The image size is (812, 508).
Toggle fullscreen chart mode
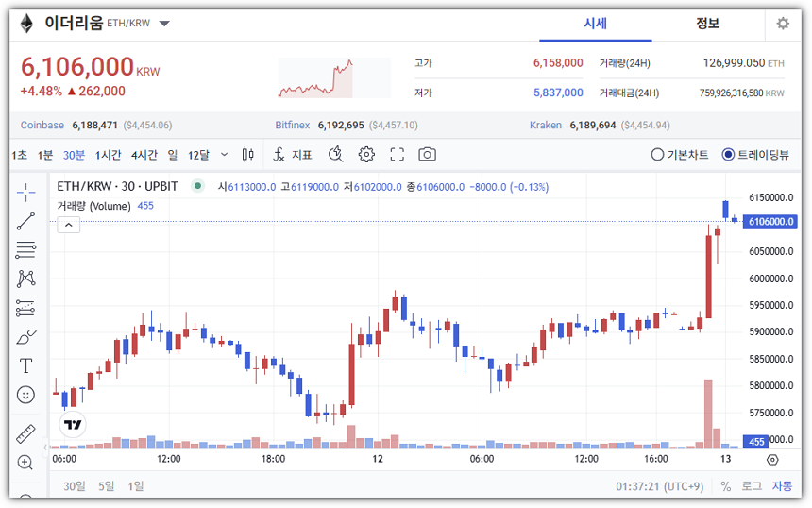[x=398, y=154]
